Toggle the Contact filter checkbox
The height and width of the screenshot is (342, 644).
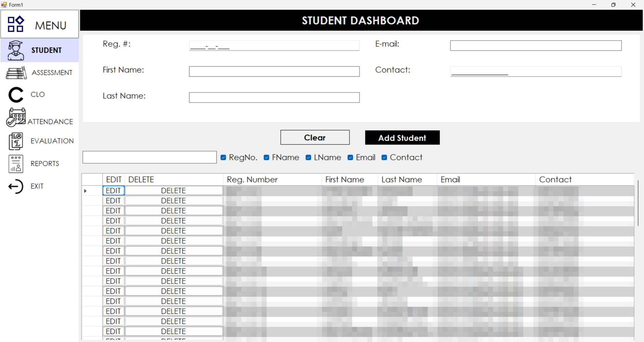(384, 158)
